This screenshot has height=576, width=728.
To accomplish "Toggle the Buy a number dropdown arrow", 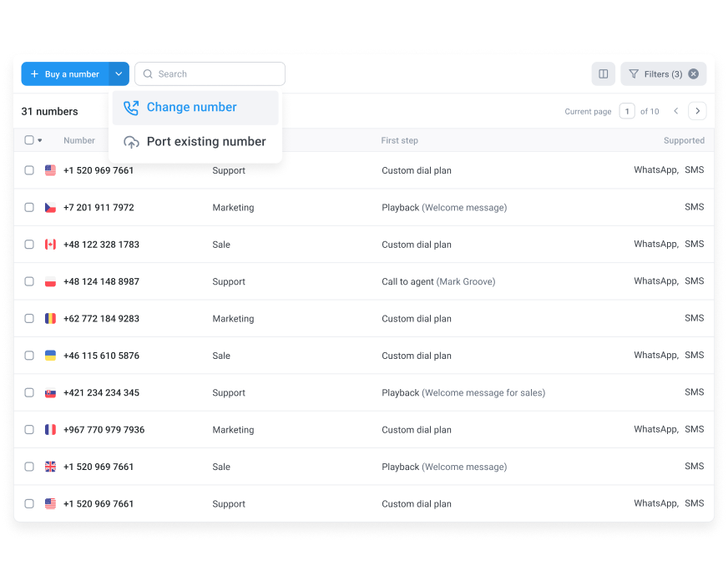I will coord(119,74).
